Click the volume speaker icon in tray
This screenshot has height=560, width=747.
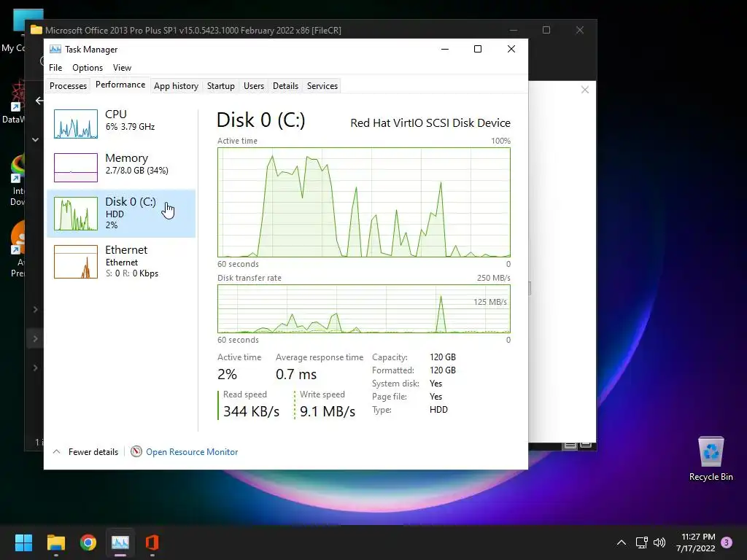tap(659, 542)
